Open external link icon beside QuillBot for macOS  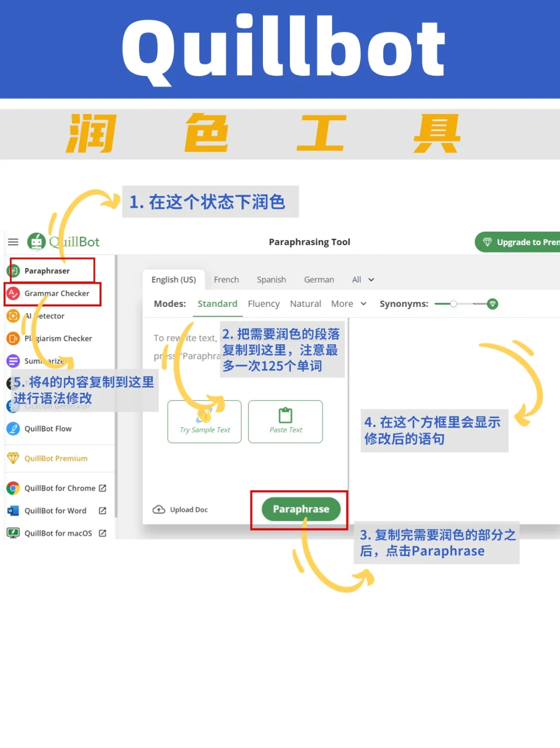[103, 533]
